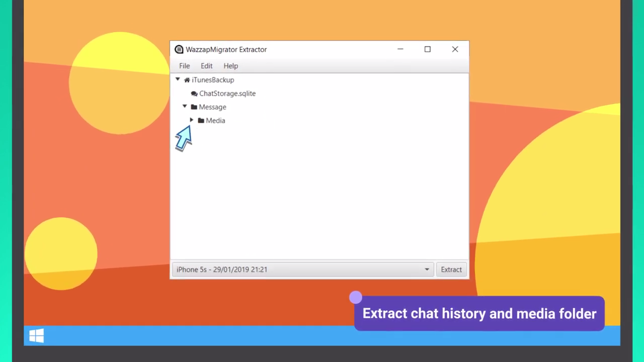Click the Message folder icon
644x362 pixels.
[x=194, y=107]
